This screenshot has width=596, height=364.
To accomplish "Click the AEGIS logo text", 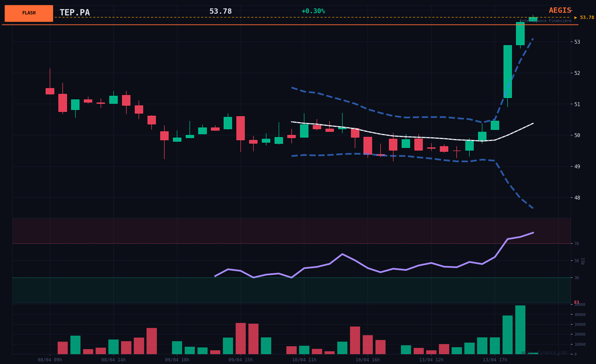I will pos(560,10).
